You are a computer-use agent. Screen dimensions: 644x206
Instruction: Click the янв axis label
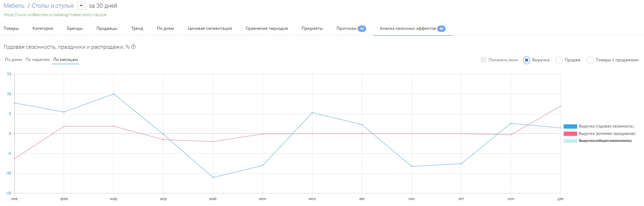(14, 199)
